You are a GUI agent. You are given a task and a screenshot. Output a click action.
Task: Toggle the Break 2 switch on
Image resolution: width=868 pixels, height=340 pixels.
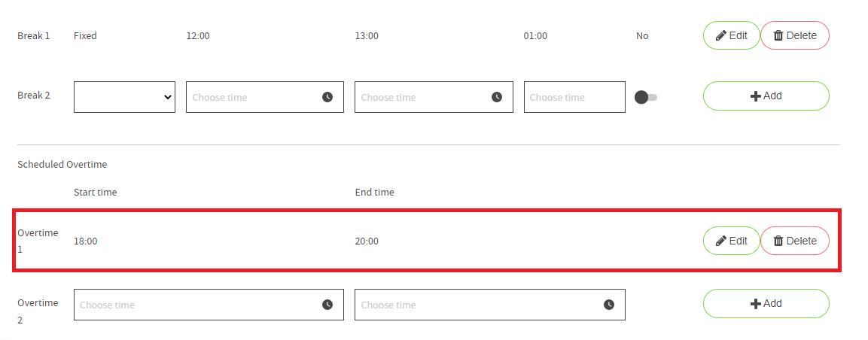click(x=645, y=97)
